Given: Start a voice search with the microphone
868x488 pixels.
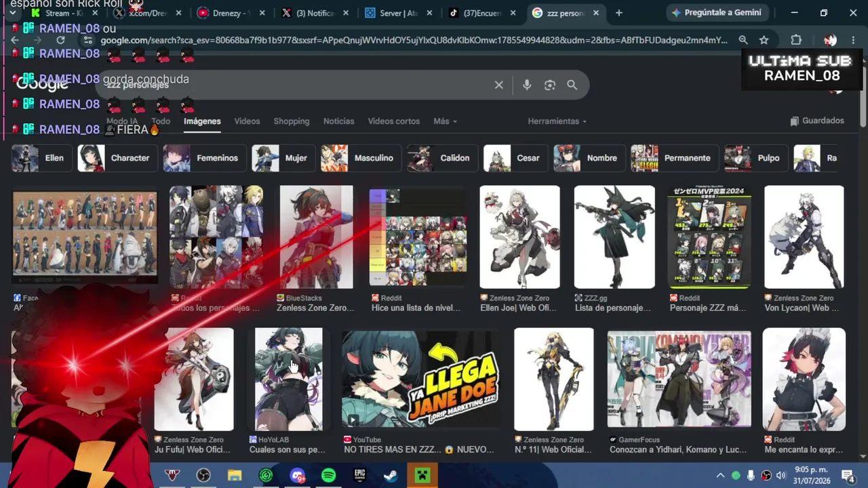Looking at the screenshot, I should [x=527, y=85].
